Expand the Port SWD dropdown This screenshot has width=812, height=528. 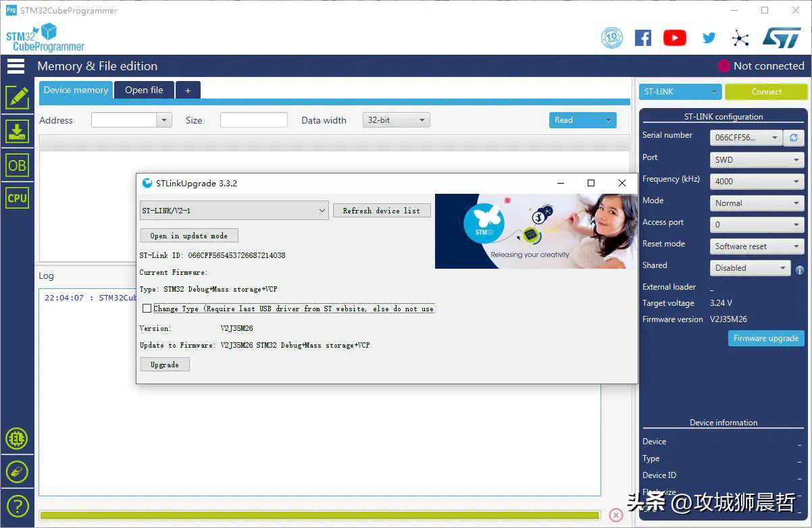(757, 160)
